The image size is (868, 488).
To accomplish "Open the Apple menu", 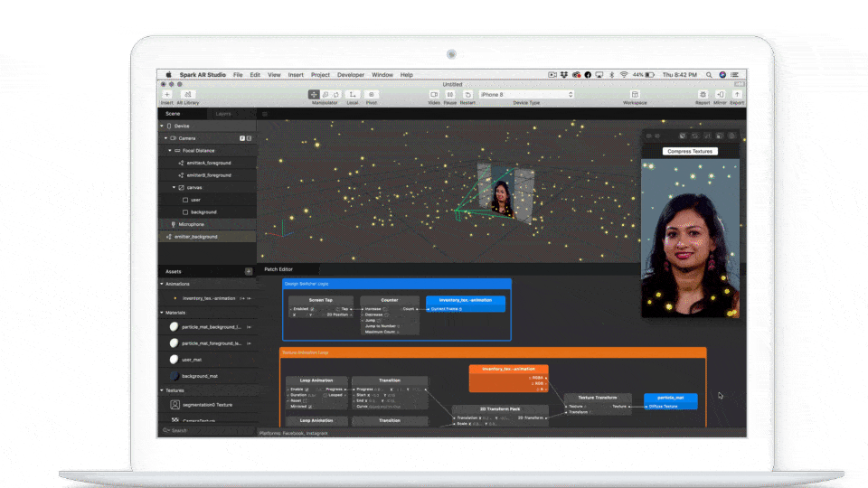I will point(168,75).
